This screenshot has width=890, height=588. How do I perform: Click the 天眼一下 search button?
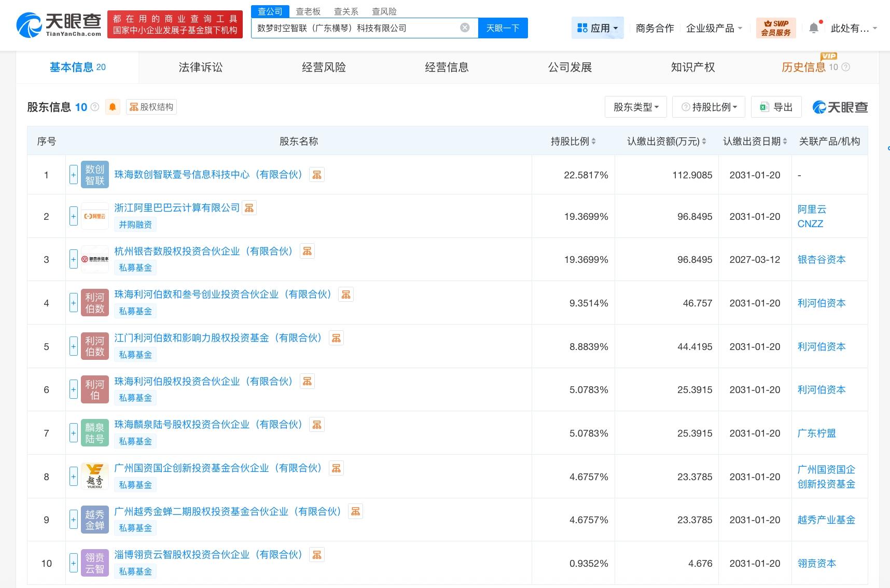click(x=503, y=28)
